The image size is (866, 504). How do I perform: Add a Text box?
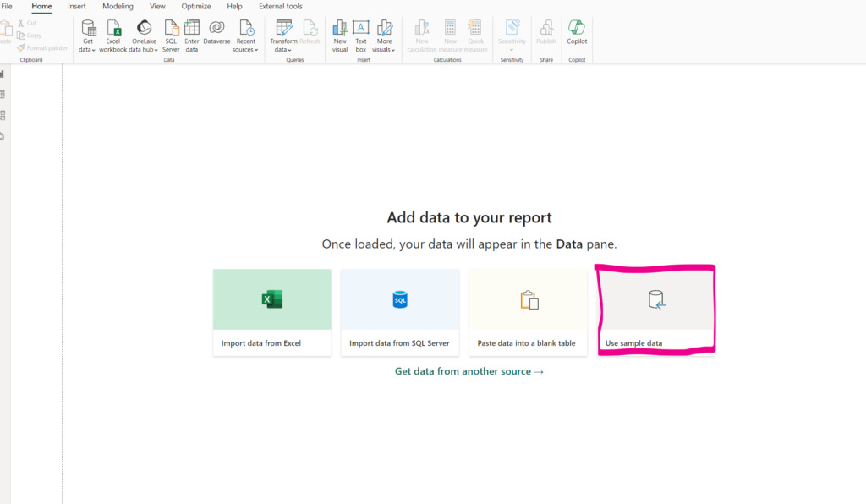360,36
